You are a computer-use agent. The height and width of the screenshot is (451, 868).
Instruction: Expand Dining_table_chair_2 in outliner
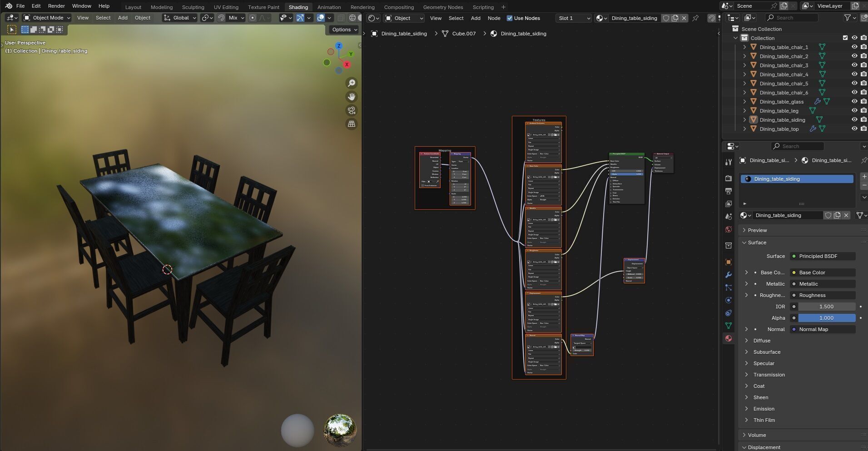pyautogui.click(x=744, y=56)
